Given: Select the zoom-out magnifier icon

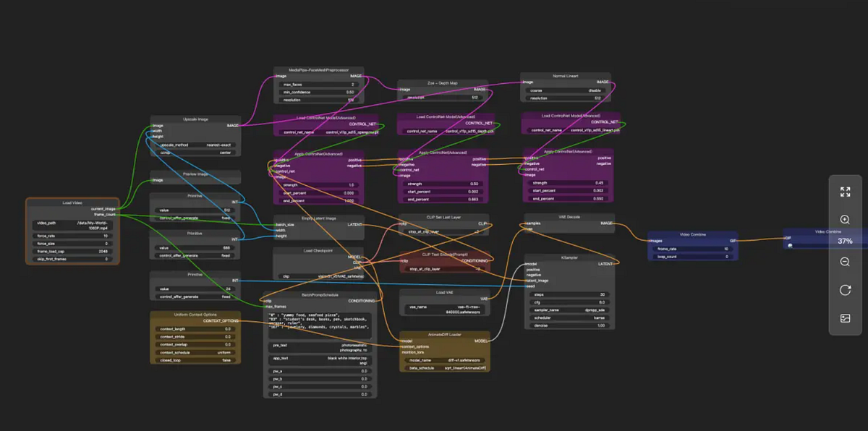Looking at the screenshot, I should [x=845, y=262].
